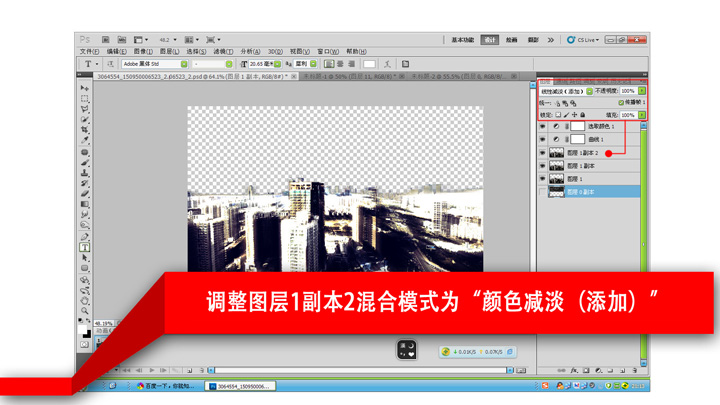Image resolution: width=720 pixels, height=405 pixels.
Task: Switch to the 基本功能 workspace
Action: 462,40
